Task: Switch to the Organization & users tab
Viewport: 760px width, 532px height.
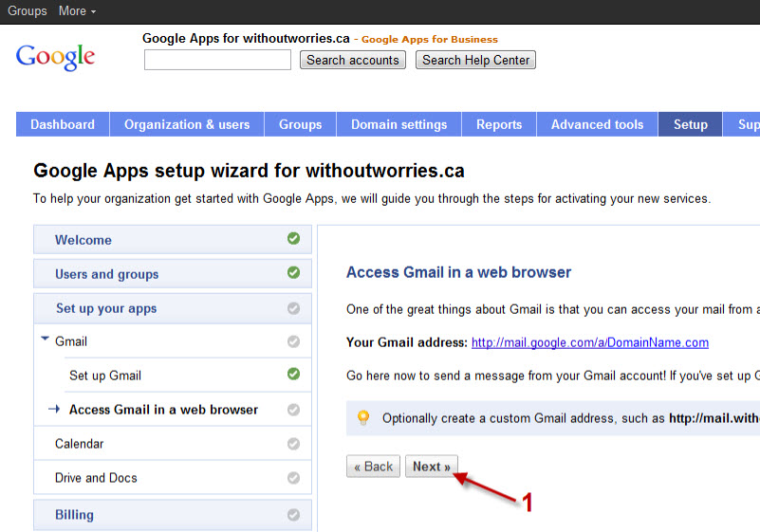Action: coord(187,124)
